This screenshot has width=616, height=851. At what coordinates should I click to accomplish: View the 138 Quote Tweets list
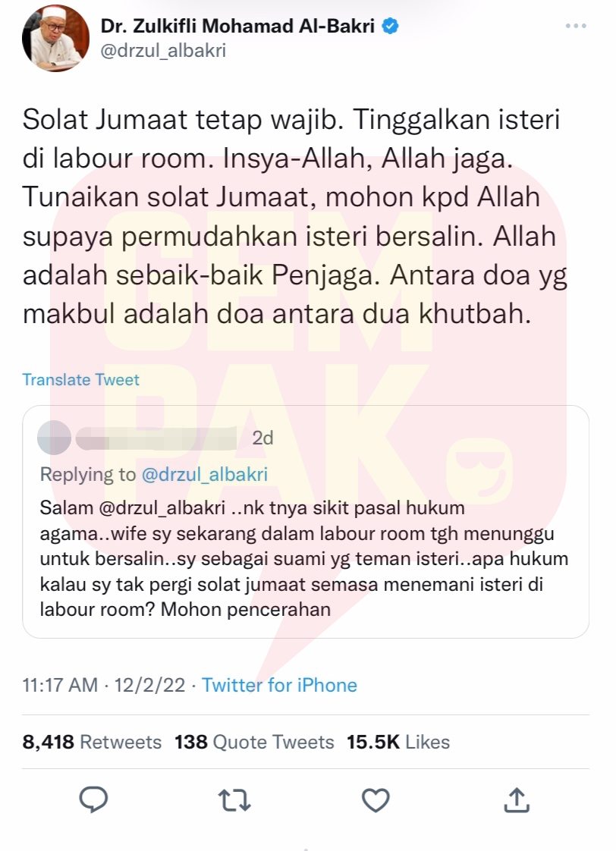254,742
